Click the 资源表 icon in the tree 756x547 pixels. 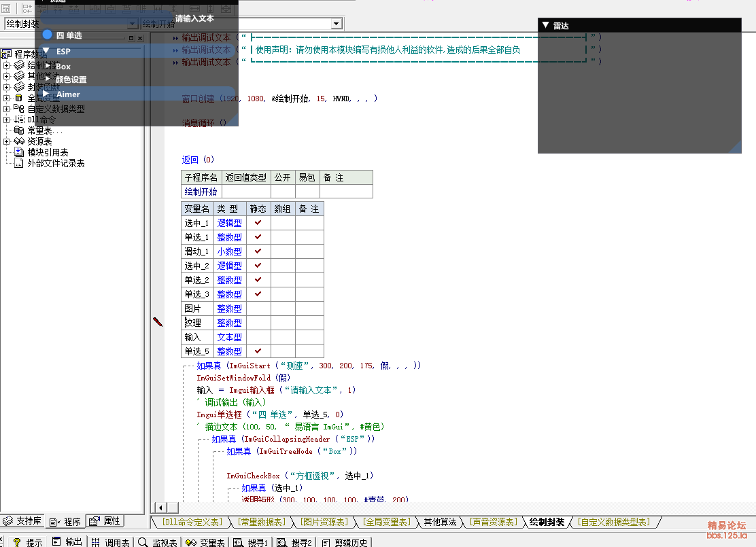19,141
